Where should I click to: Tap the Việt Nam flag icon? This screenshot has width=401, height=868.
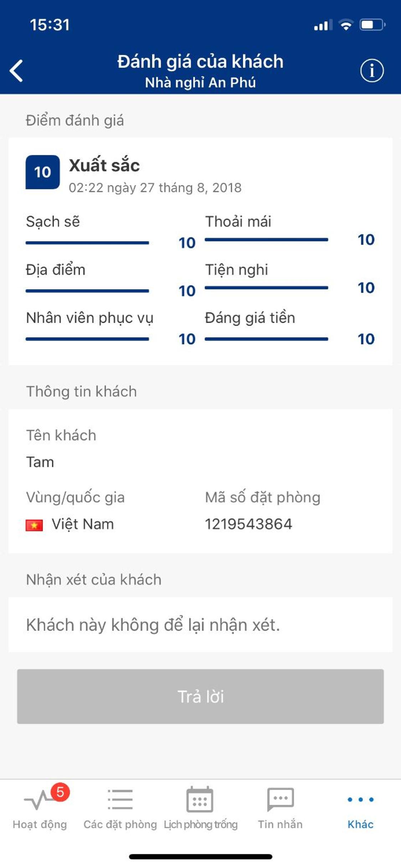point(34,525)
